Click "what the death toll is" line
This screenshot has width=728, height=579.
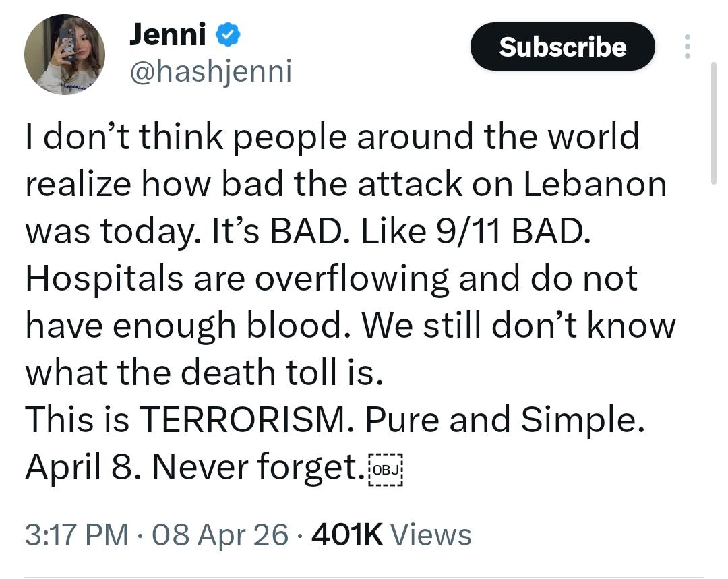(x=204, y=373)
